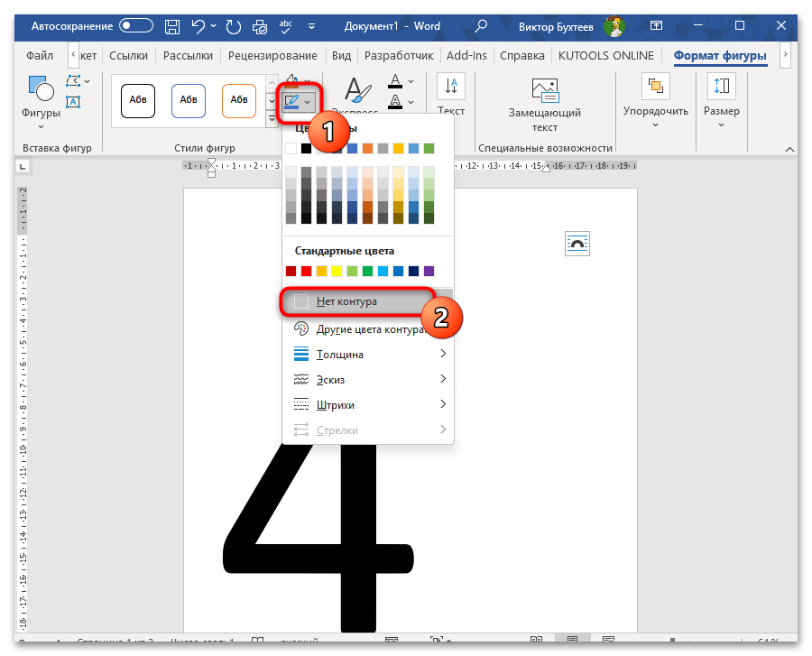This screenshot has height=656, width=812.
Task: Apply the blue-outlined Абв shape style
Action: tap(188, 100)
